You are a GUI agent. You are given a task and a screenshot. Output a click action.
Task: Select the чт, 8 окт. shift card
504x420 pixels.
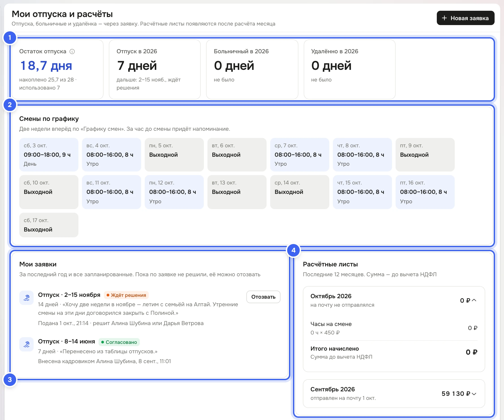click(362, 155)
